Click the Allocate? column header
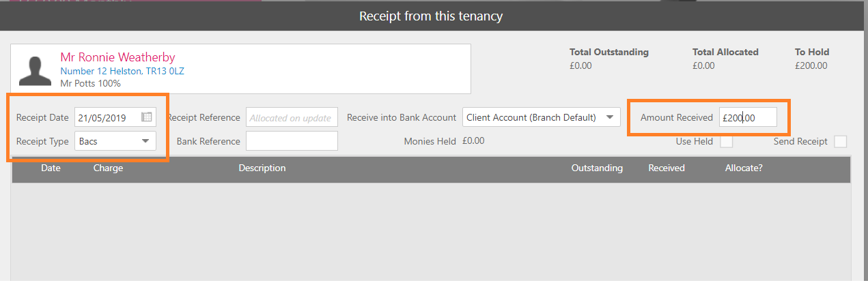The height and width of the screenshot is (285, 868). (x=744, y=168)
